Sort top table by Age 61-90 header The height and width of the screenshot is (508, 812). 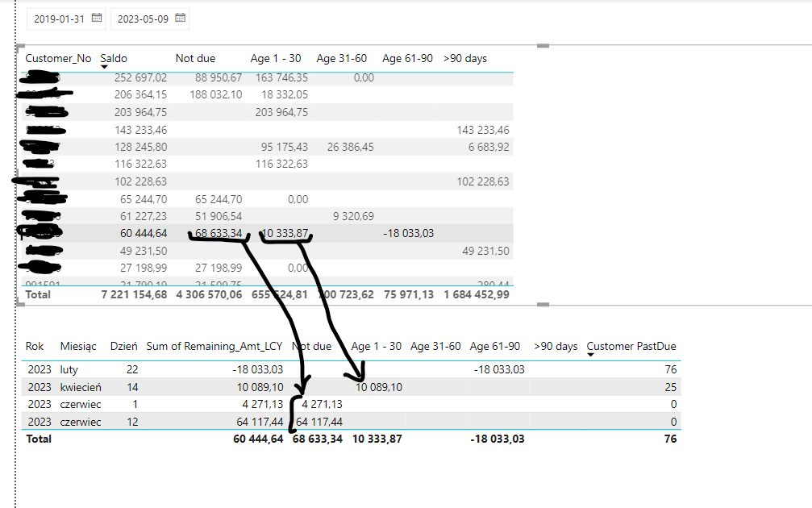click(x=407, y=58)
